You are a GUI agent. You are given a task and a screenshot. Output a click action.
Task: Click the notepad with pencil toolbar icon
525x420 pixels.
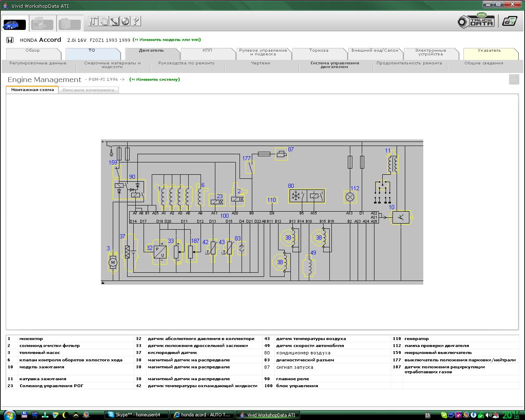115,21
